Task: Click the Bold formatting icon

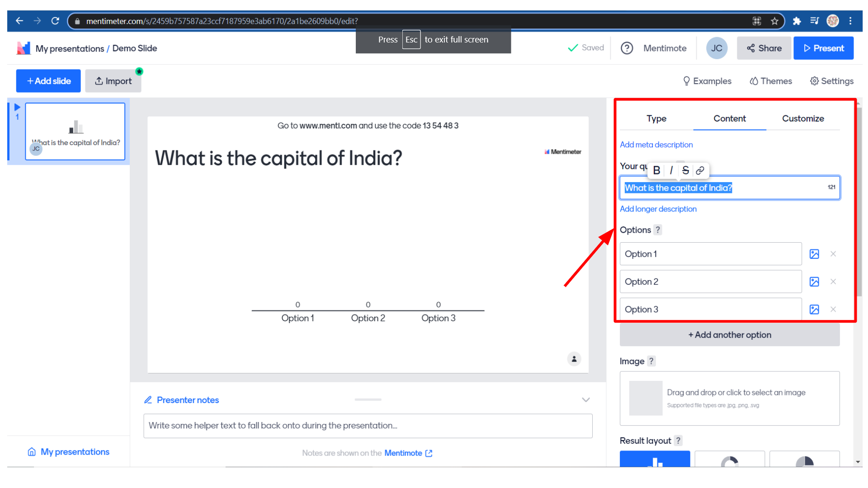Action: (656, 170)
